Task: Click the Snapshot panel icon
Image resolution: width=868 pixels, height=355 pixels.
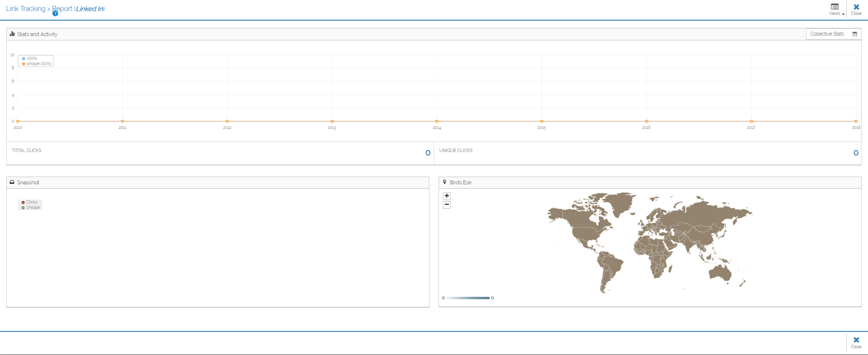Action: (x=12, y=182)
